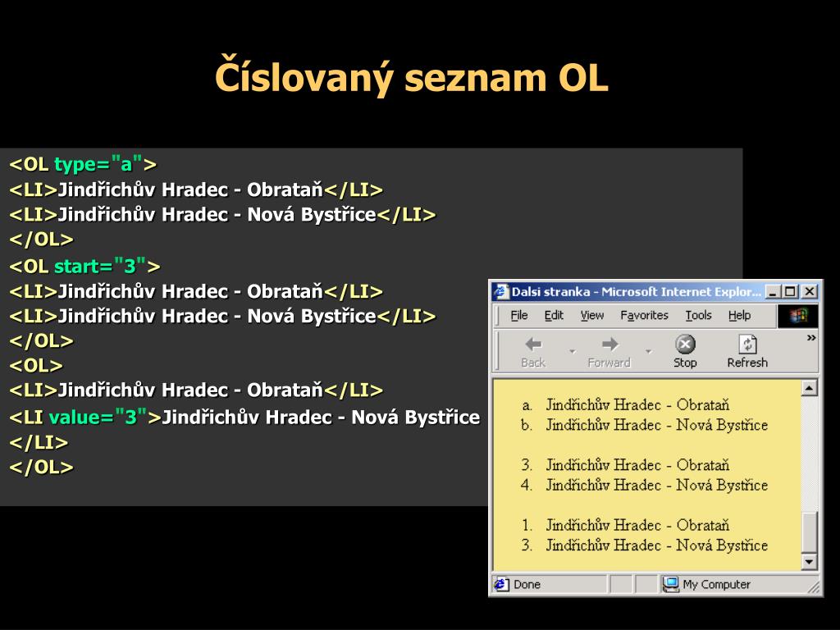Open the Favorites menu

point(644,316)
